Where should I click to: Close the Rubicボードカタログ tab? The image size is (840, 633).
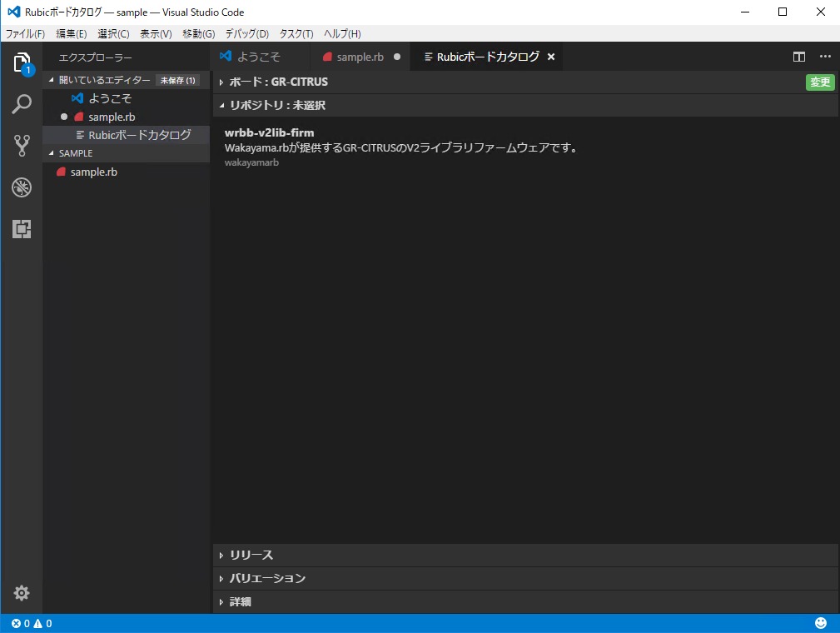[551, 57]
